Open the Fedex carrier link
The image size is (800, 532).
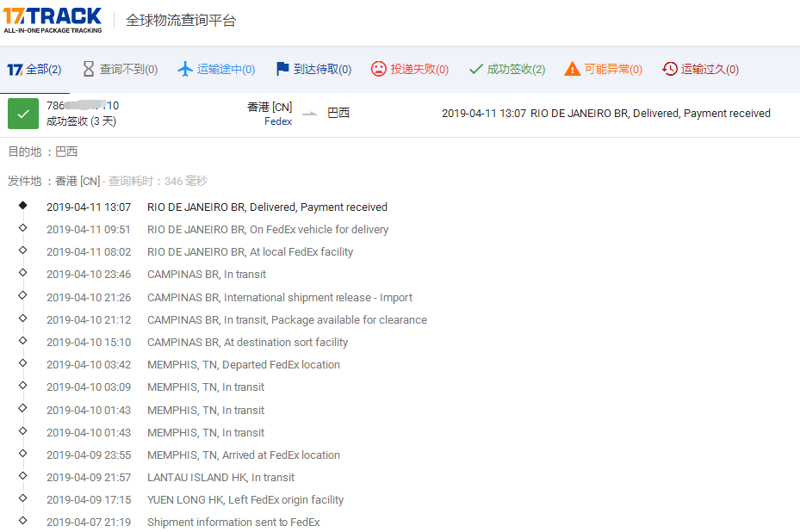[x=277, y=121]
